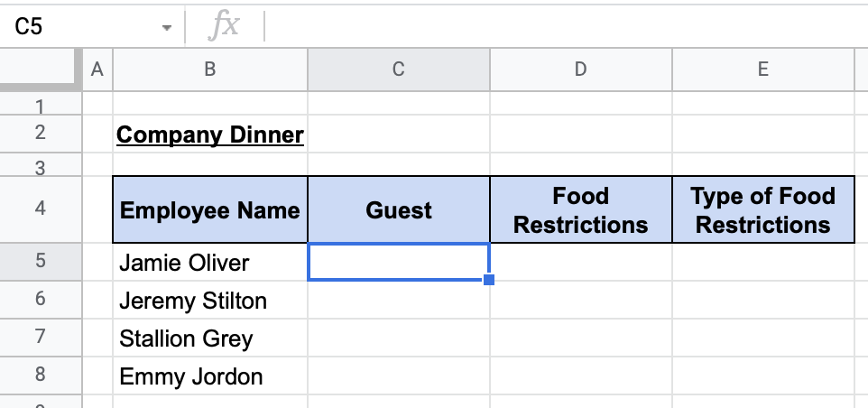Select column E header

coord(762,69)
